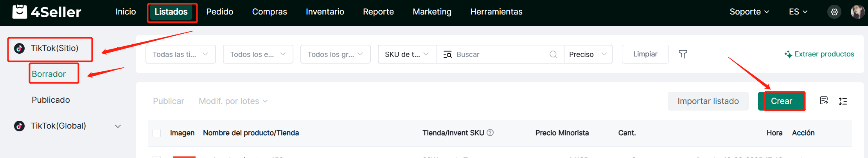
Task: Click the filter funnel icon
Action: 683,54
